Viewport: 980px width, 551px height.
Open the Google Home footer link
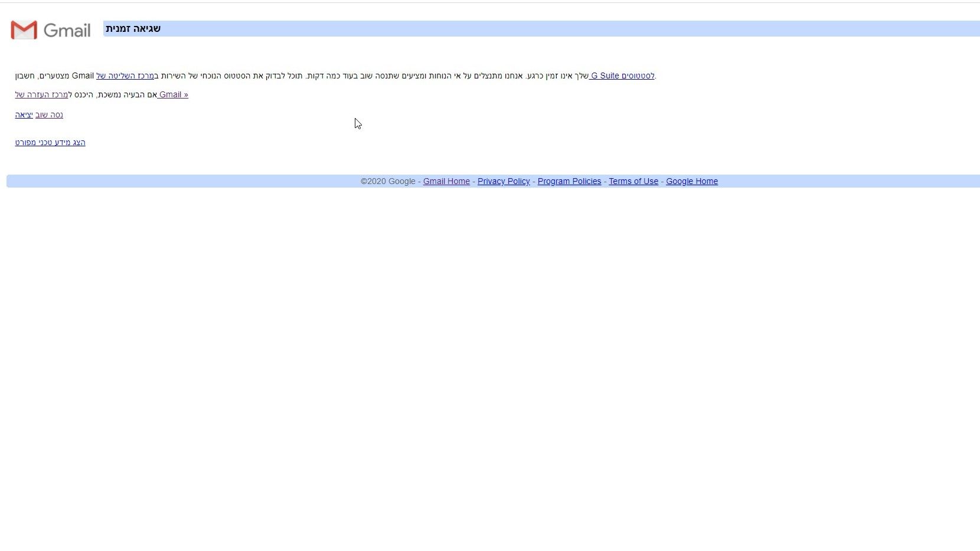click(692, 181)
